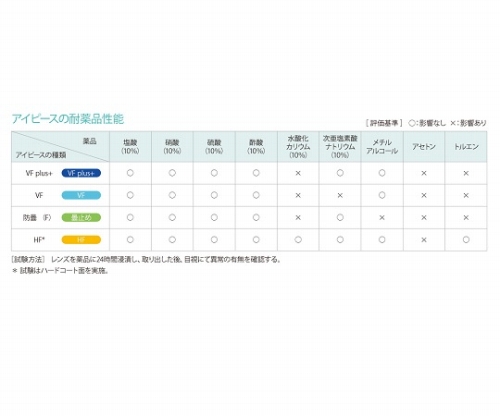The image size is (500, 416).
Task: Click the 塩酸 (10%) column header
Action: coord(130,147)
